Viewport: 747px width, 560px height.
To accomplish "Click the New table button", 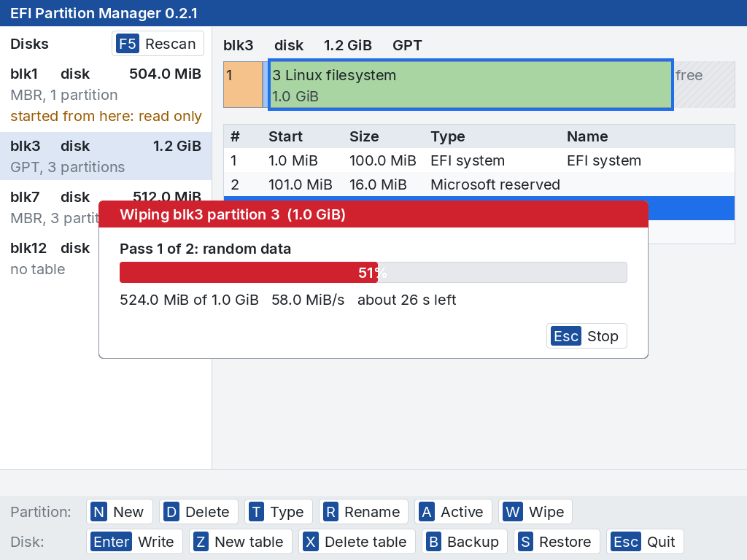I will click(x=241, y=542).
